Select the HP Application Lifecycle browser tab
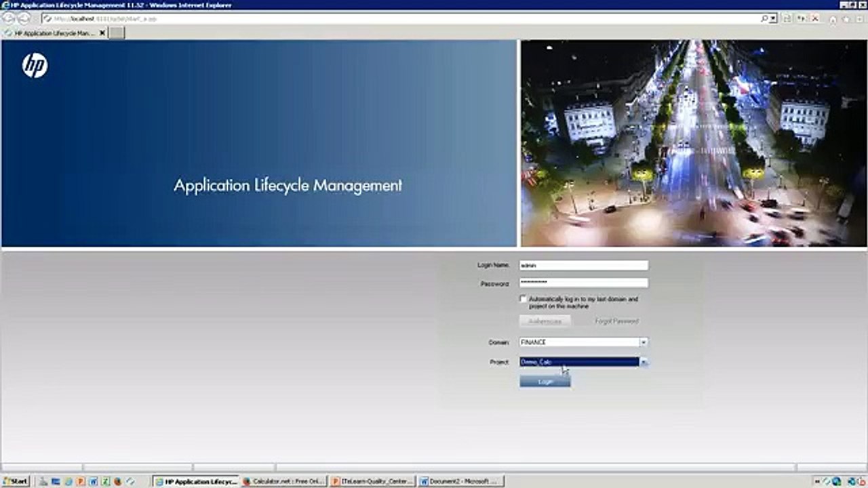This screenshot has width=868, height=488. point(54,33)
